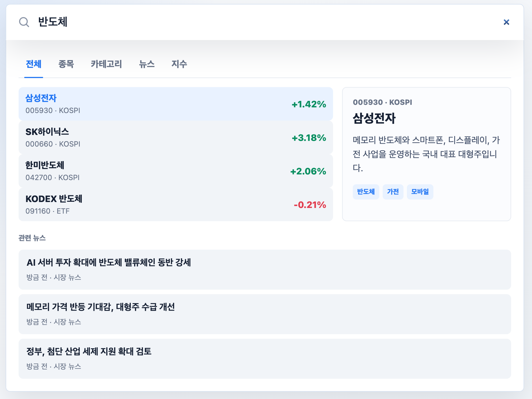Click the search magnifier icon
The height and width of the screenshot is (399, 532).
point(24,22)
